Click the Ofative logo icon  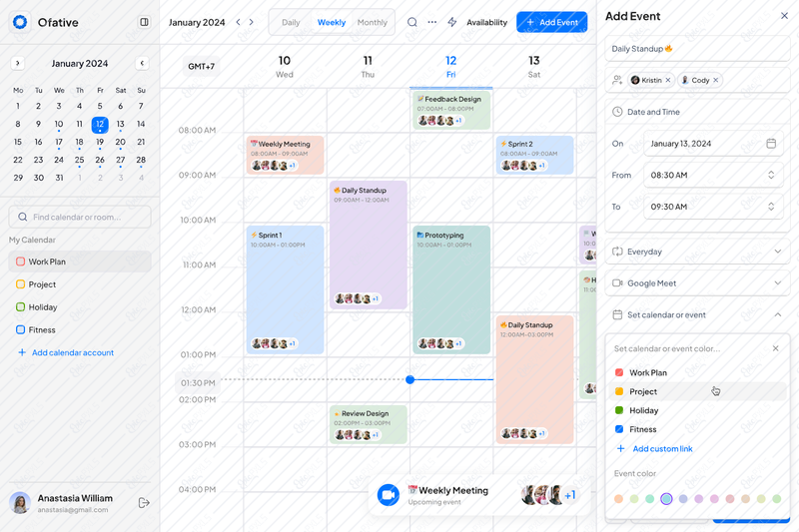20,22
